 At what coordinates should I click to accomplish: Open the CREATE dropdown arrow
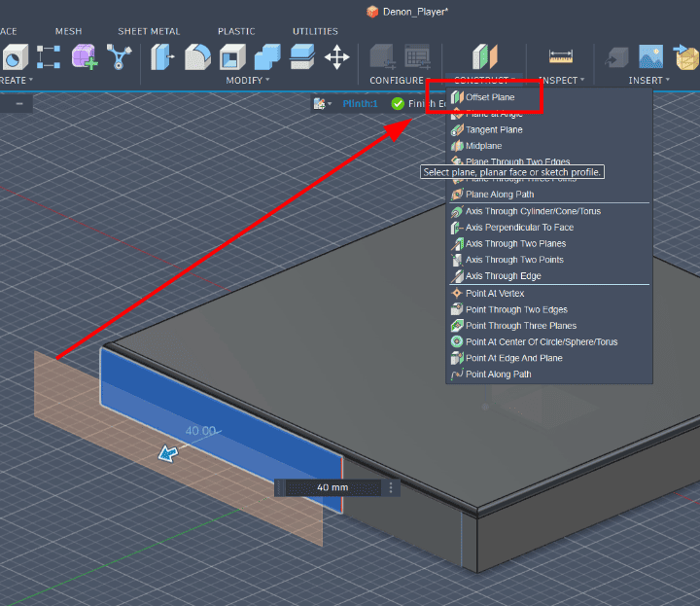tap(31, 80)
